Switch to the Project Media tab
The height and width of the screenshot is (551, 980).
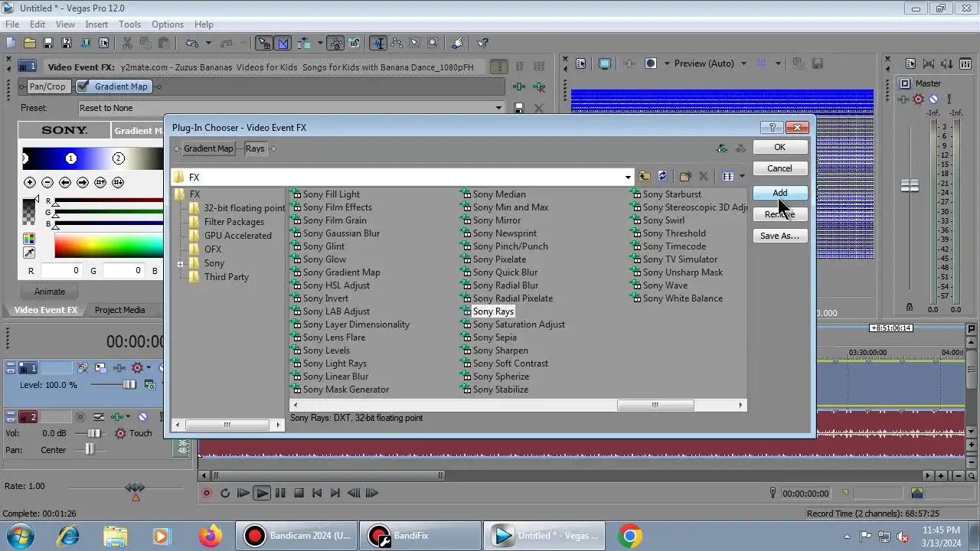[x=119, y=310]
